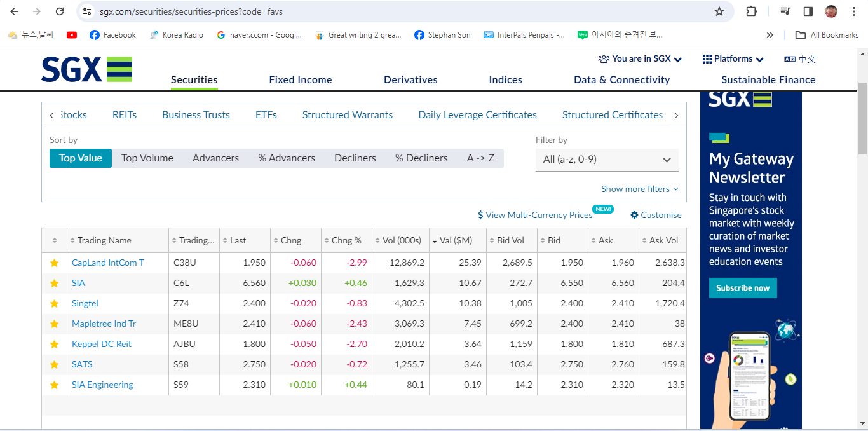Sort by Advancers
Screen dimensions: 868x431
pos(216,158)
